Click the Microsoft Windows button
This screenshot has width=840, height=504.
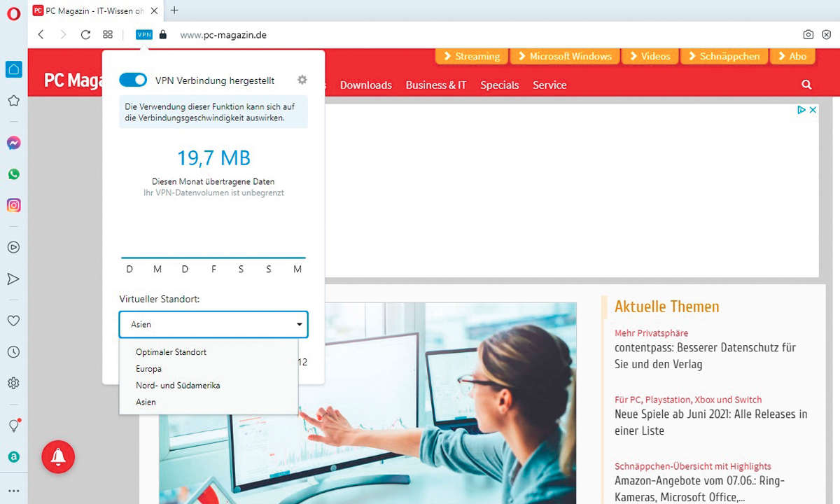564,56
